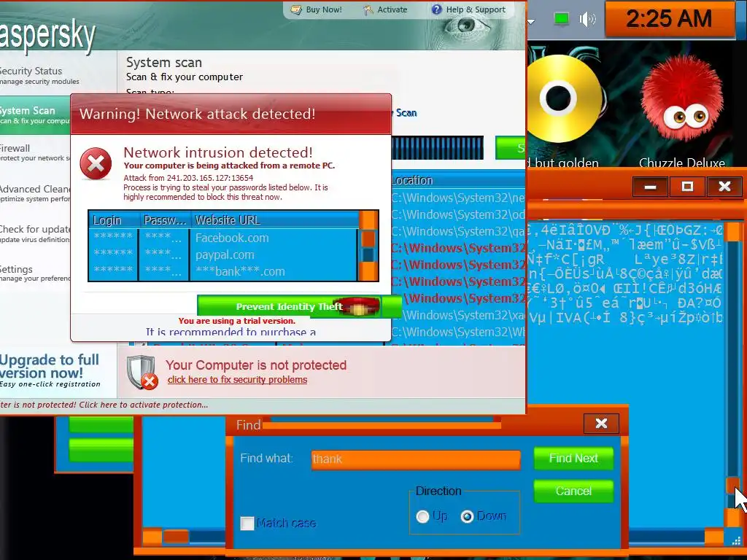Click the shield icon with red X
747x560 pixels.
point(142,373)
